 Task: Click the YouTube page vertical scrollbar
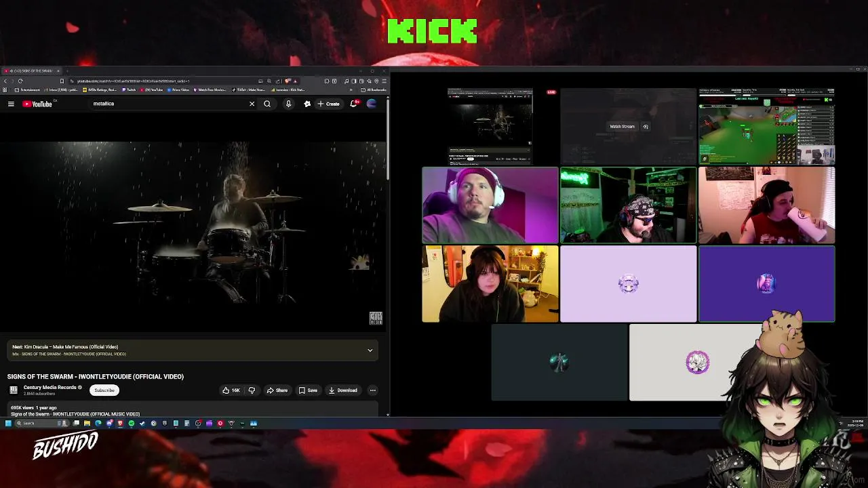click(388, 139)
